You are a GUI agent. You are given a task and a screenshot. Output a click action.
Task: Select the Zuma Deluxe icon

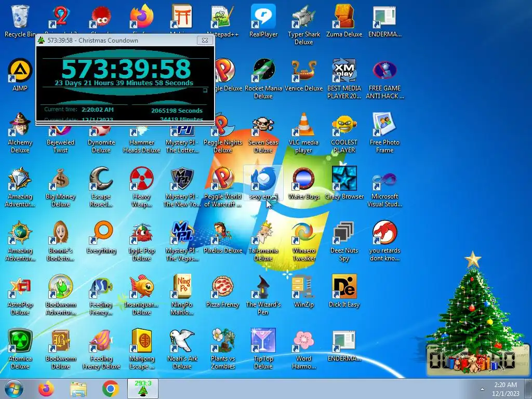coord(344,21)
